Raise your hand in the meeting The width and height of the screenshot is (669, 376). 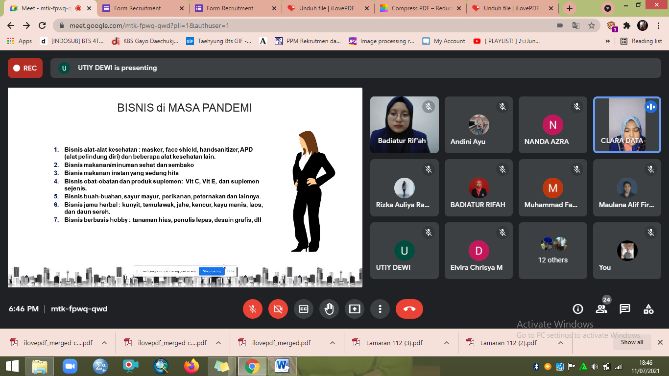(329, 309)
